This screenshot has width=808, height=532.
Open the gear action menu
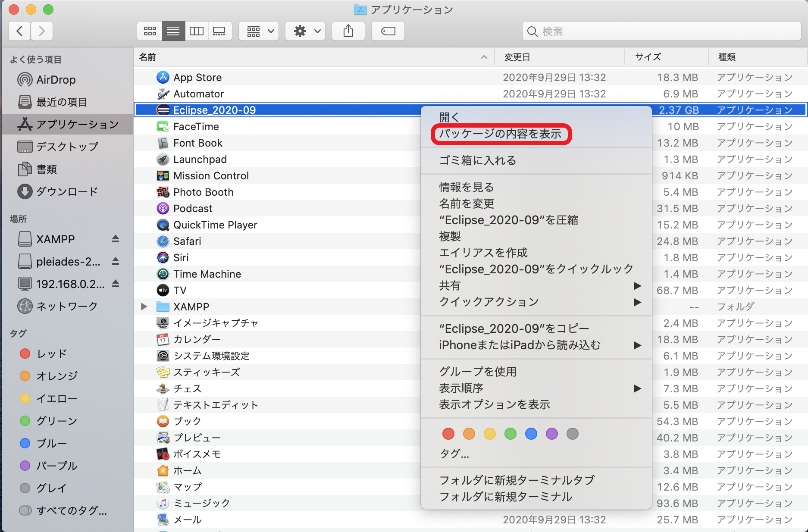click(x=305, y=31)
